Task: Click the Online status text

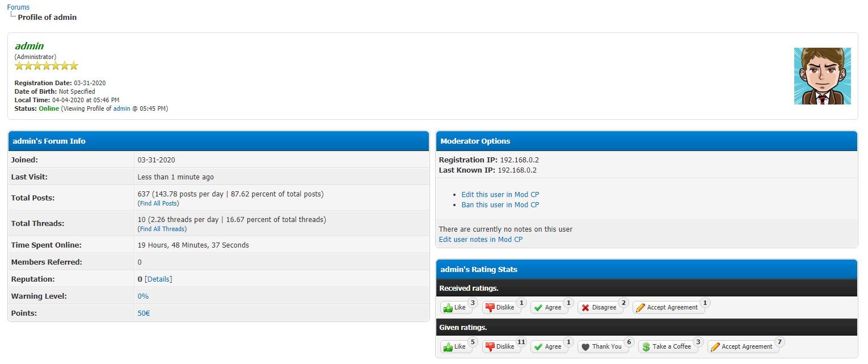Action: click(49, 108)
